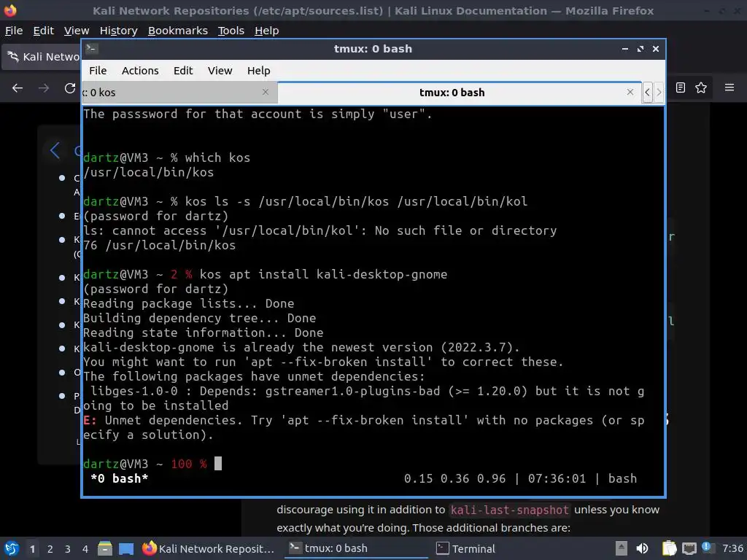Open volume control in system tray
747x560 pixels.
(x=642, y=548)
